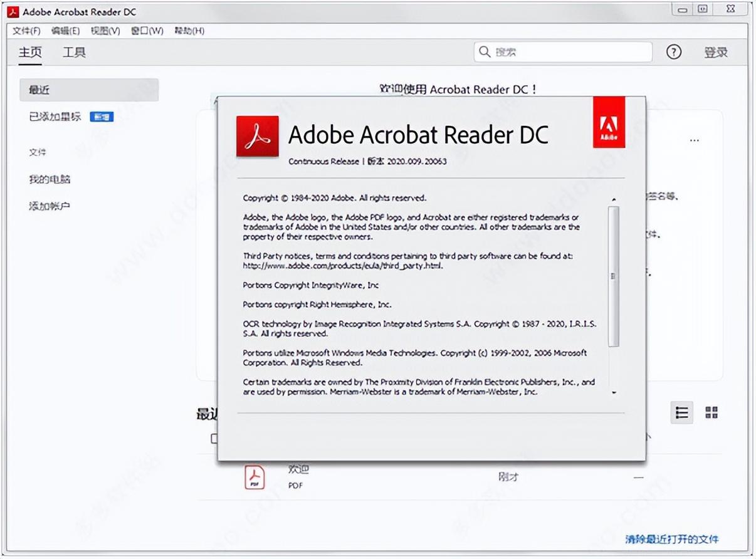Select 我的电脑 in the sidebar
Viewport: 756px width, 559px height.
[50, 179]
